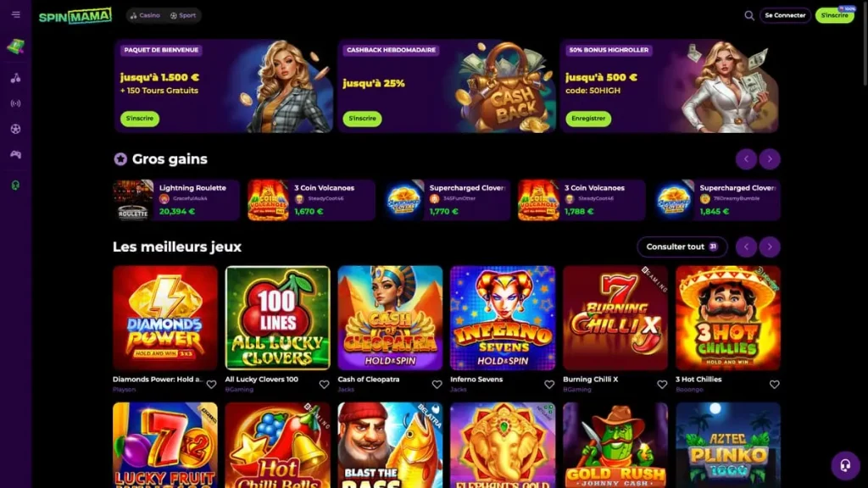Image resolution: width=868 pixels, height=488 pixels.
Task: Open the live casino broadcast sidebar icon
Action: (15, 103)
